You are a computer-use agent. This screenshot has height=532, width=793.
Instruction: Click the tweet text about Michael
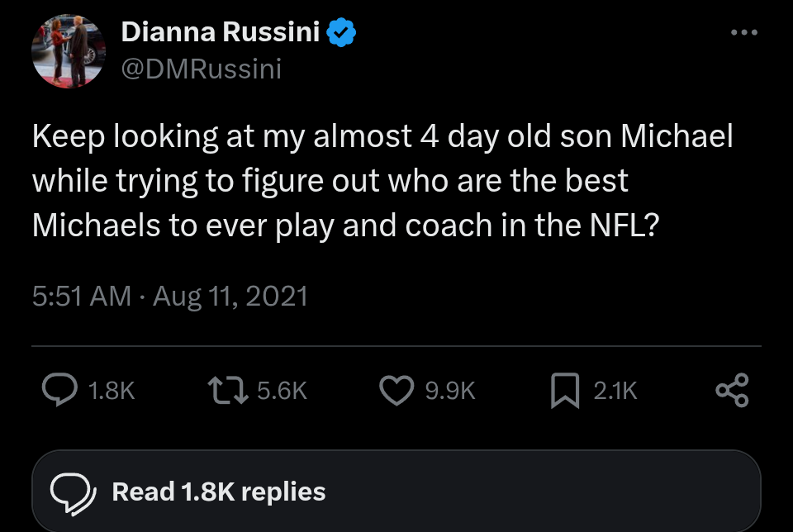[x=382, y=181]
